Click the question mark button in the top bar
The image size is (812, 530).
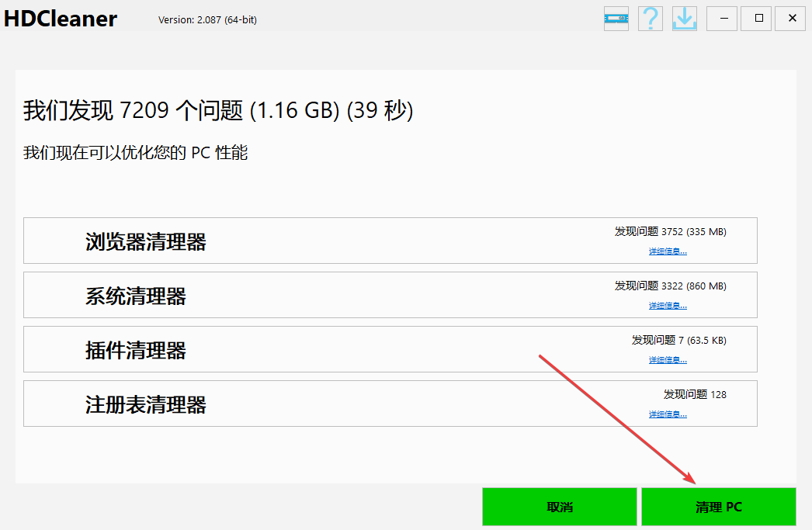(x=650, y=18)
